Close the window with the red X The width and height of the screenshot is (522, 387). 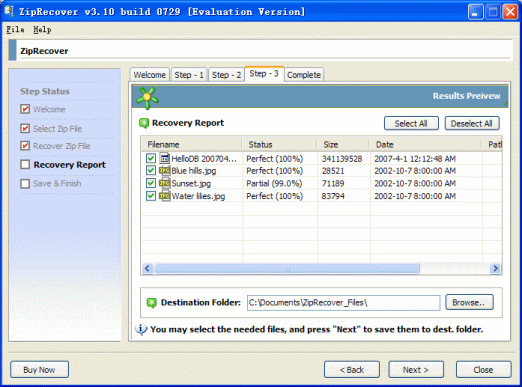click(x=510, y=12)
